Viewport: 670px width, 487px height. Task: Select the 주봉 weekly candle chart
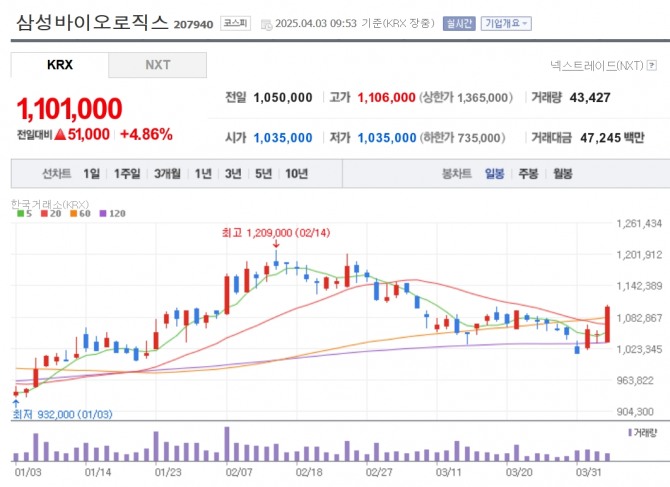point(528,174)
